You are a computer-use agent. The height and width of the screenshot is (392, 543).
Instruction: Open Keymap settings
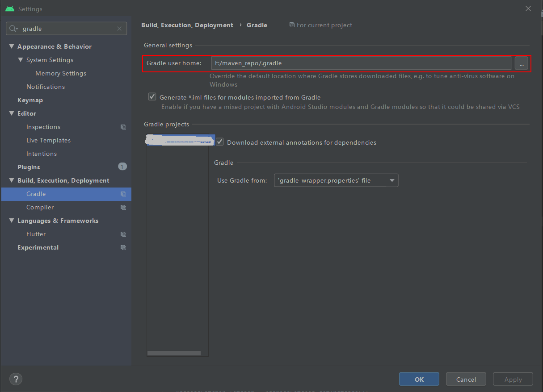(x=30, y=100)
